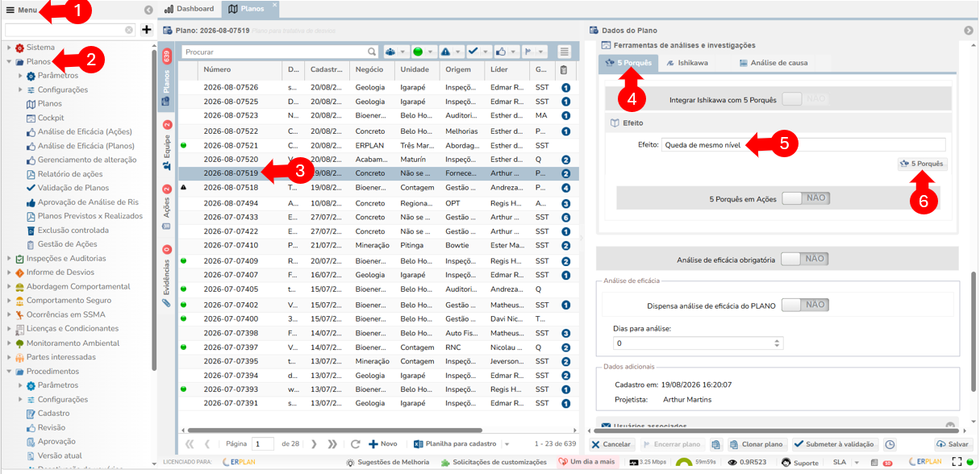The height and width of the screenshot is (474, 980).
Task: Click the fullscreen icon in status bar
Action: (x=957, y=462)
